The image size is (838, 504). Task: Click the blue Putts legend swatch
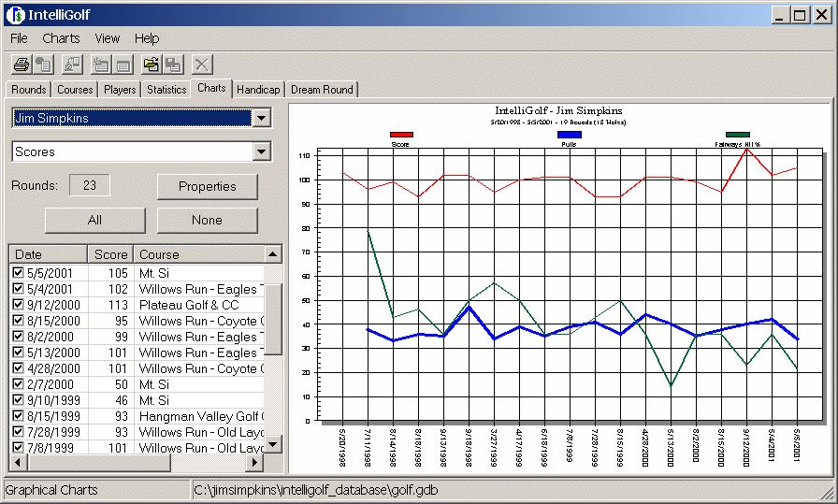tap(570, 135)
